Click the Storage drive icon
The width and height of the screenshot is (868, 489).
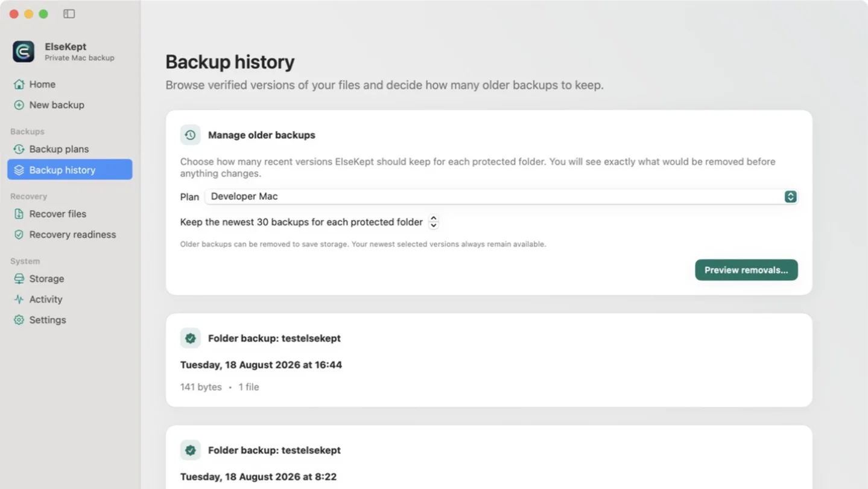[x=19, y=279]
